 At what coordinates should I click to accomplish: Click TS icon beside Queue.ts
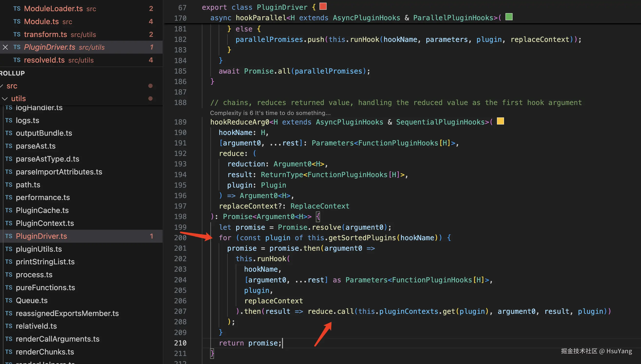click(9, 300)
